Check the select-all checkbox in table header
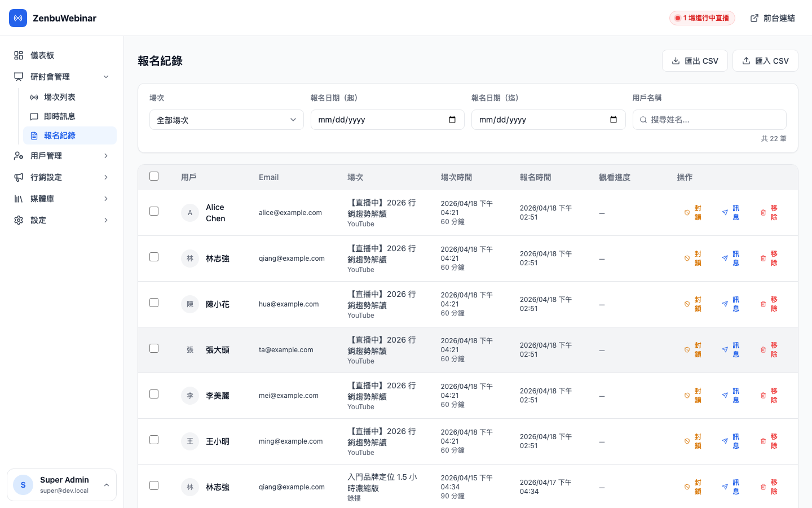This screenshot has height=508, width=812. coord(154,176)
